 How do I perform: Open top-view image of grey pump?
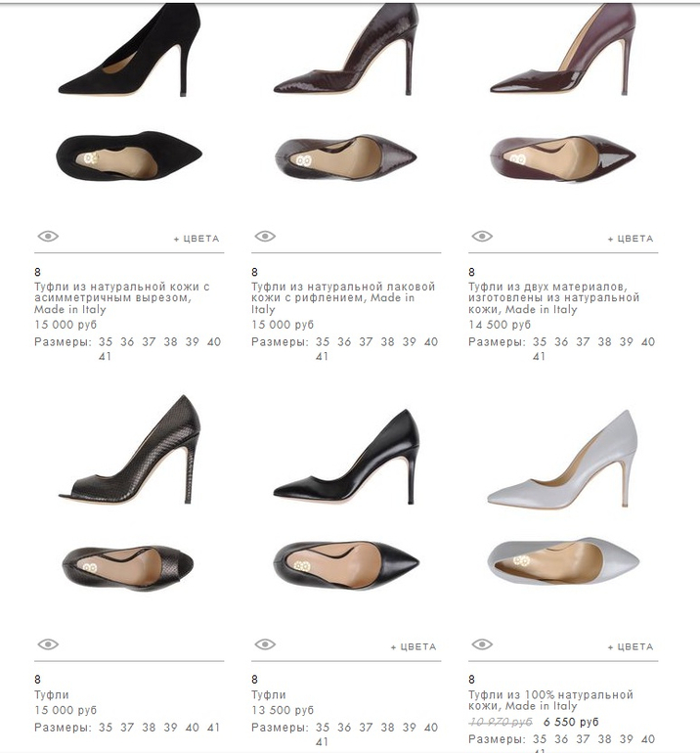[563, 561]
